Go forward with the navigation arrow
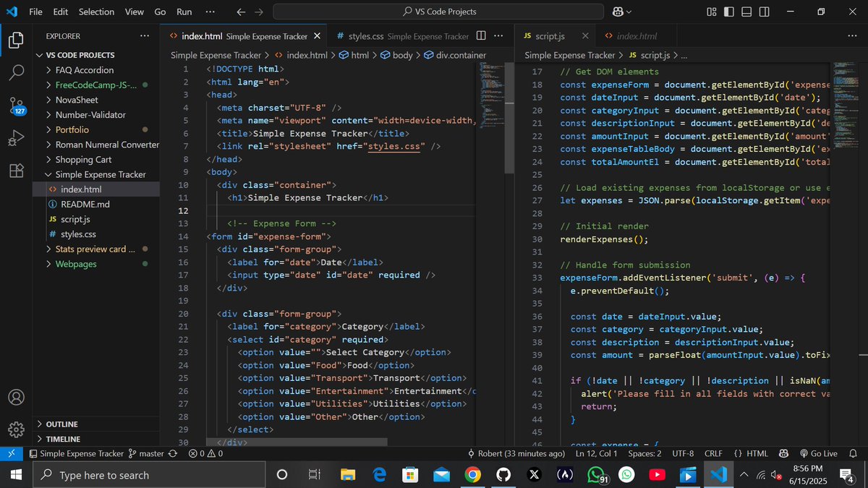Image resolution: width=868 pixels, height=488 pixels. (x=259, y=12)
